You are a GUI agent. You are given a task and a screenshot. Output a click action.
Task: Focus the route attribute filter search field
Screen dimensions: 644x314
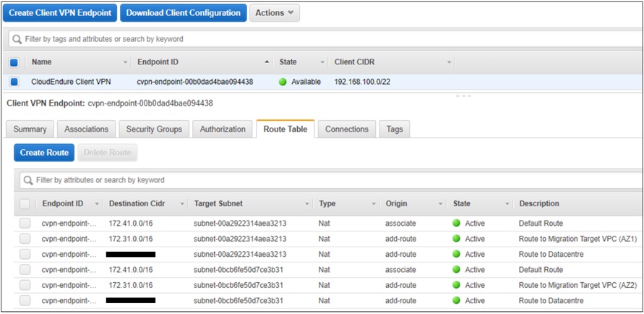(329, 180)
